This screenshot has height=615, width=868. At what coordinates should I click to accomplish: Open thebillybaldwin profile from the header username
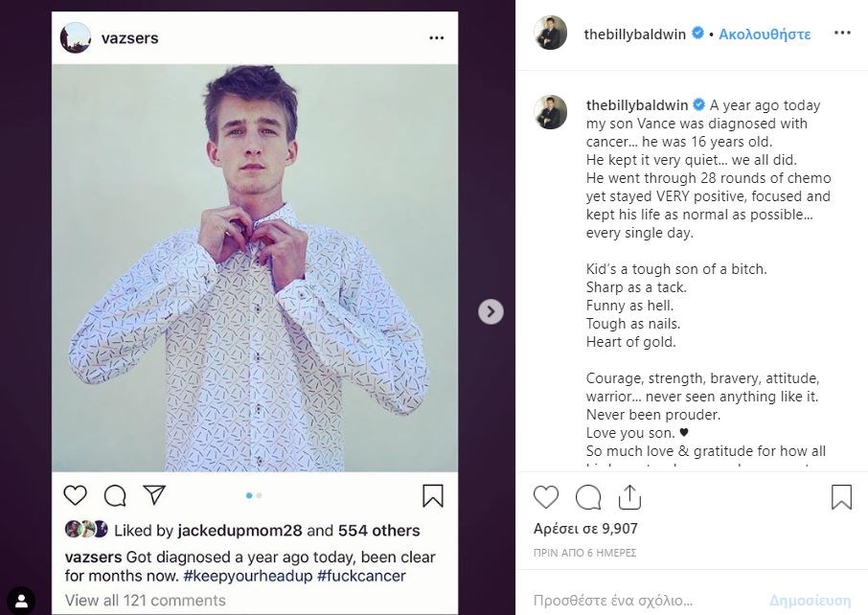tap(635, 34)
